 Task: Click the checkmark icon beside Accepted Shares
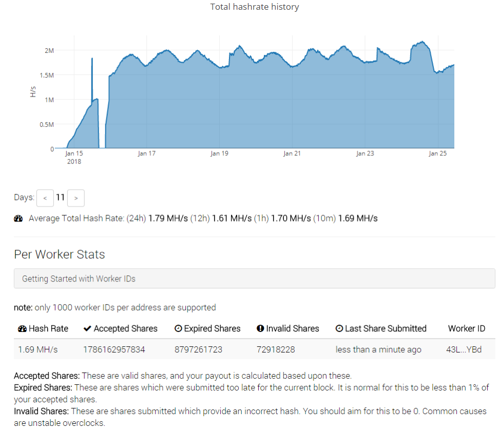click(87, 329)
